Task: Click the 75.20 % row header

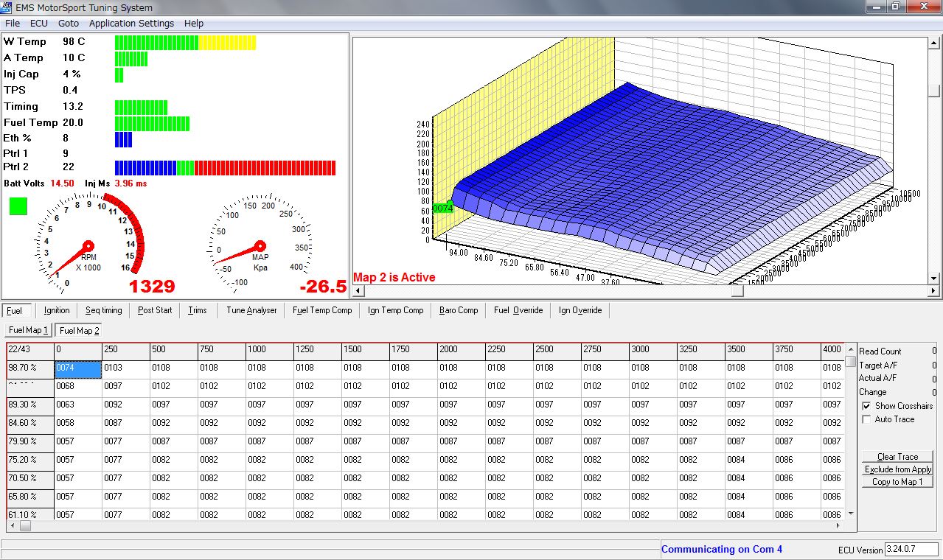Action: point(30,462)
